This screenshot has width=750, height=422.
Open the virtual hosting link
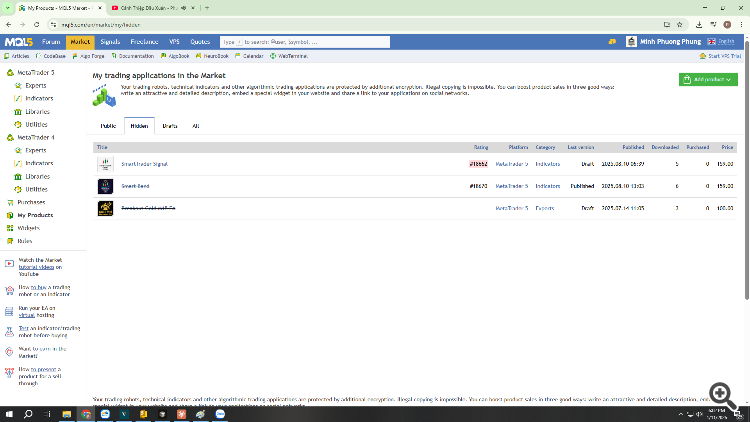26,315
